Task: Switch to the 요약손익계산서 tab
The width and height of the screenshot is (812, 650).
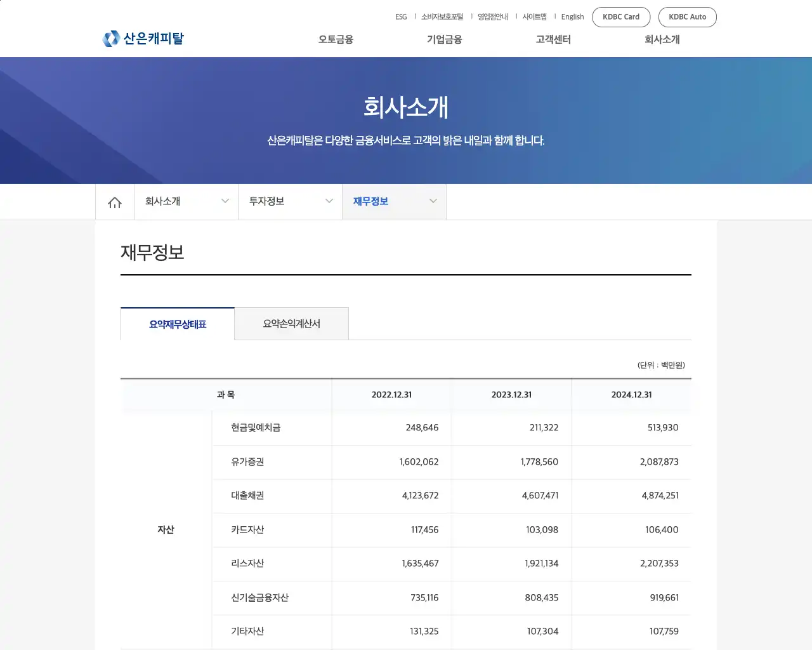Action: (291, 323)
